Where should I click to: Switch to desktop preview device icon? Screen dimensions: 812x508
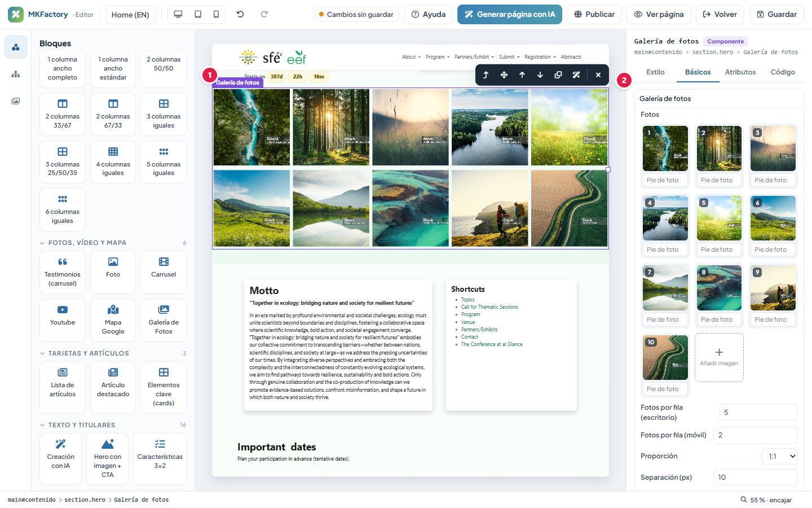click(x=178, y=14)
